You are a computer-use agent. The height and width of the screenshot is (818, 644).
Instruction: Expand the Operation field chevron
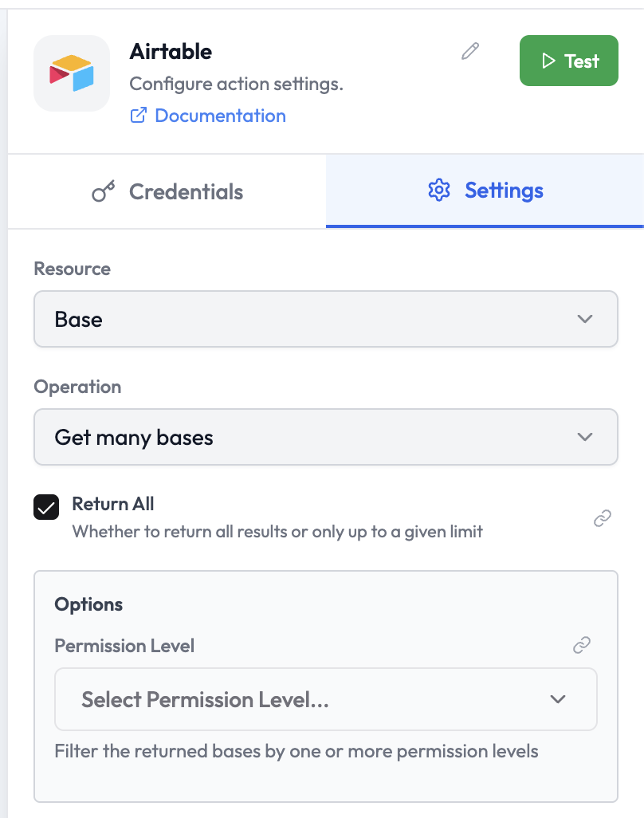584,437
